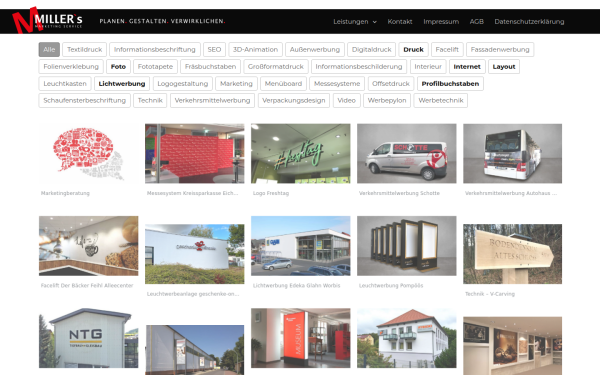Expand the Leistungen dropdown menu

coord(355,22)
